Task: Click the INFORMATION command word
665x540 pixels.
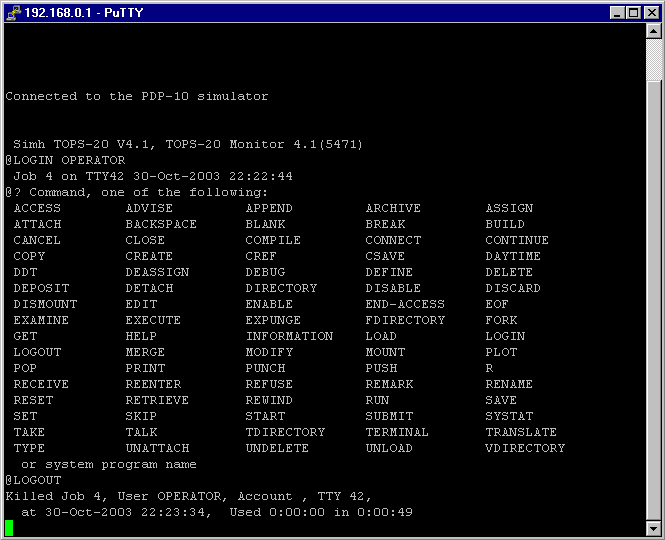Action: pyautogui.click(x=289, y=336)
